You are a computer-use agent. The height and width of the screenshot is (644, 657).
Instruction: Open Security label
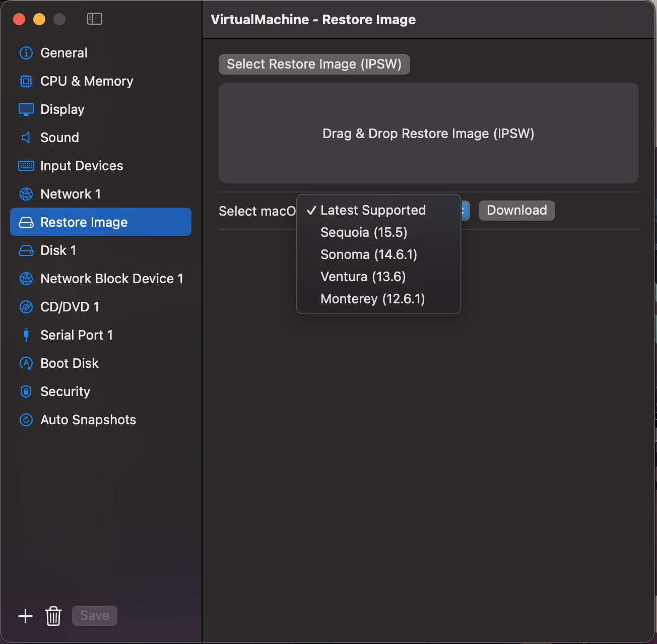pos(65,392)
